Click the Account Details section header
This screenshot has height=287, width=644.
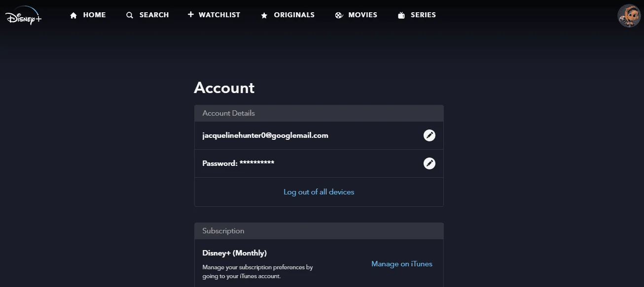coord(319,113)
